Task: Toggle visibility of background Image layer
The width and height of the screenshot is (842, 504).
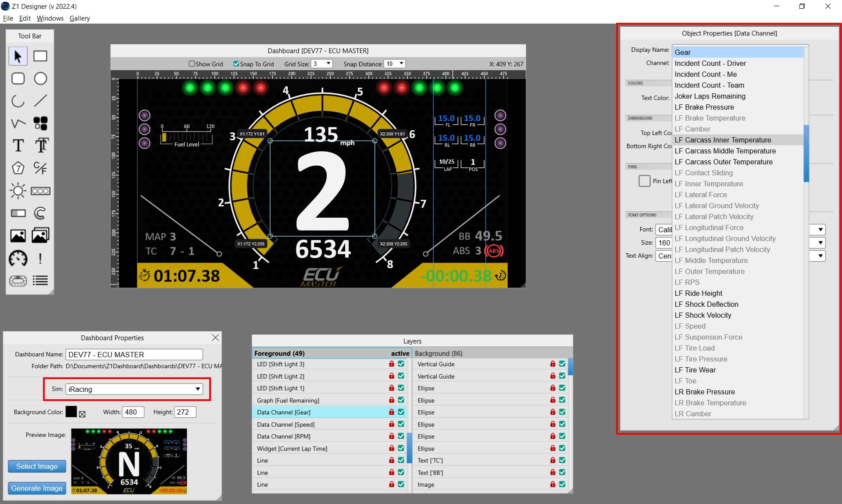Action: (x=562, y=484)
